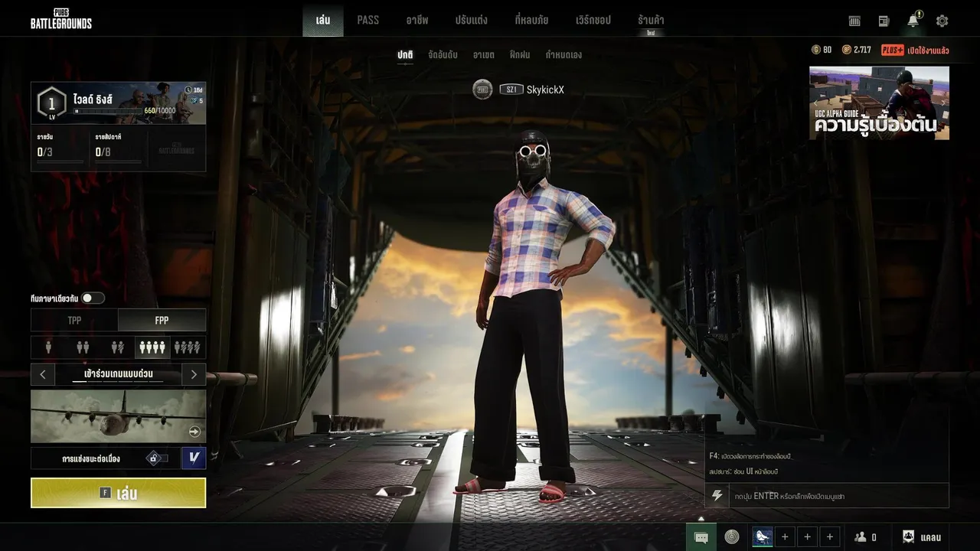Open the radar circle icon
The image size is (980, 551).
point(732,537)
